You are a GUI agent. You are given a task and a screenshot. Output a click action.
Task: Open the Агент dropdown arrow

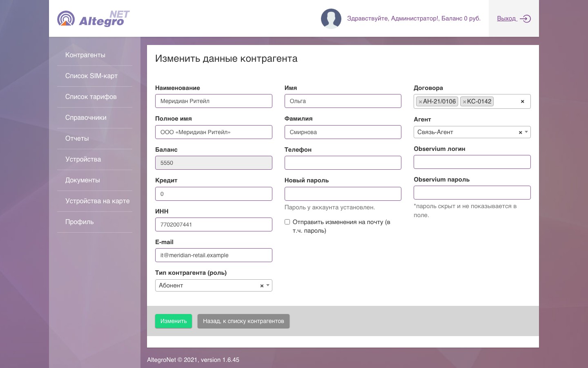pos(526,132)
